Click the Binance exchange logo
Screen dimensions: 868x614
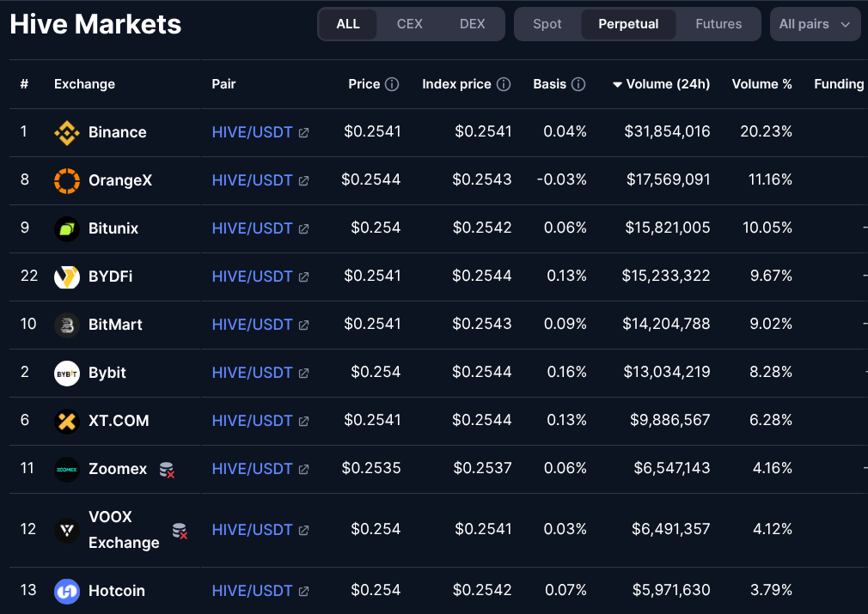(67, 133)
